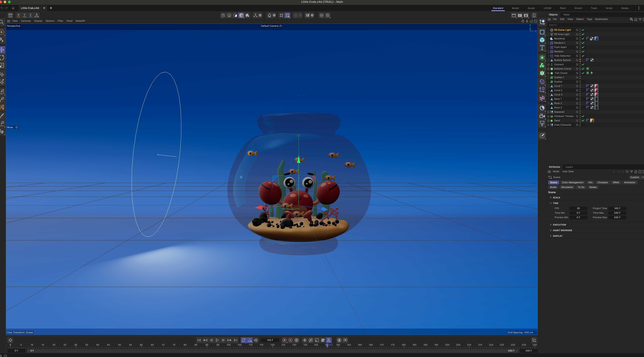
Task: Add a Camera object from the palette
Action: 542,116
